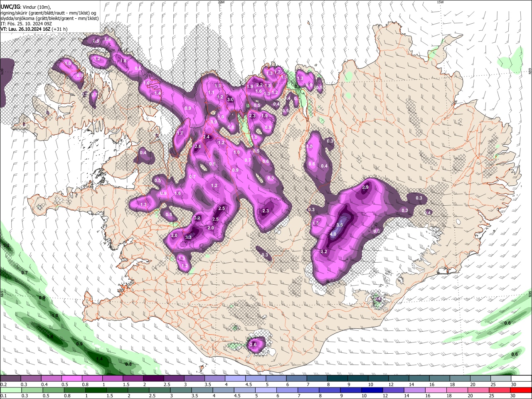Click the '4.0' snowfall value label

(x=333, y=234)
